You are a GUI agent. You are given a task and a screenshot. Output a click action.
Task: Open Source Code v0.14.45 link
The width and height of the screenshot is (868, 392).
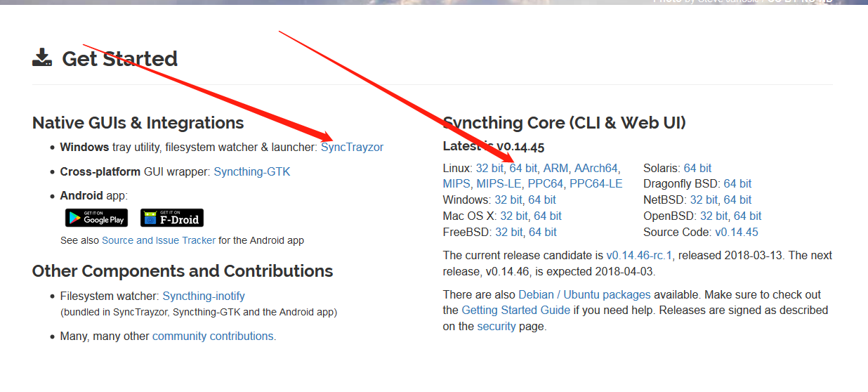737,233
